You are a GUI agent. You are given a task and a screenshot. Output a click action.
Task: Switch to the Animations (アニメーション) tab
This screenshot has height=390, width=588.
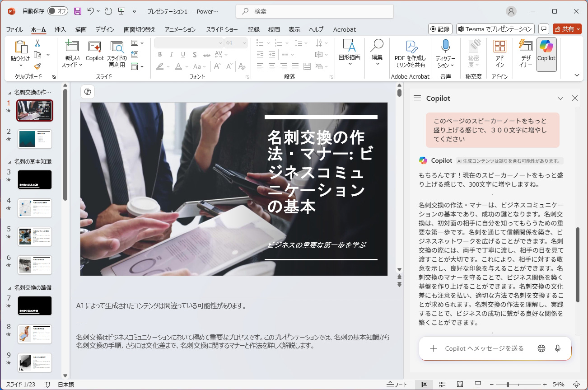click(x=180, y=29)
